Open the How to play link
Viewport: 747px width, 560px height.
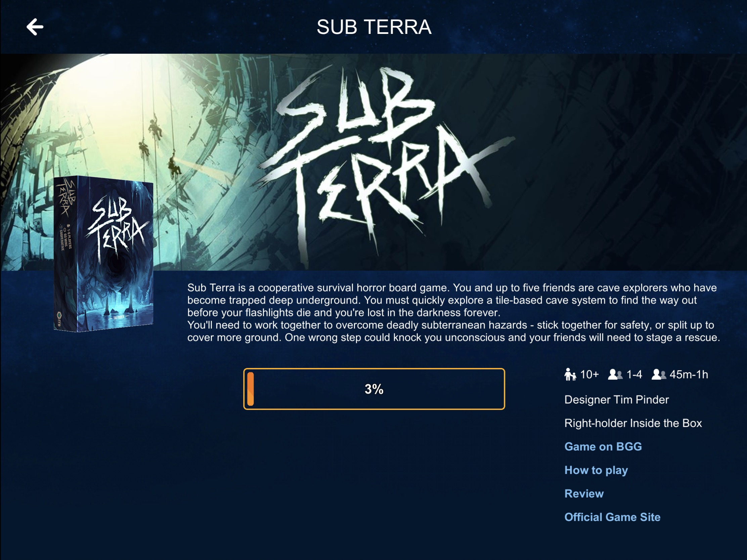596,470
